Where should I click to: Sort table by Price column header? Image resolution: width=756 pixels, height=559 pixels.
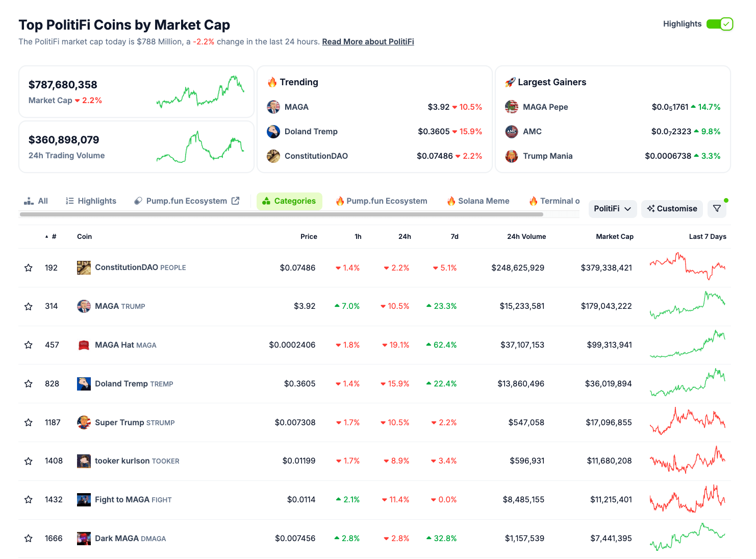309,237
